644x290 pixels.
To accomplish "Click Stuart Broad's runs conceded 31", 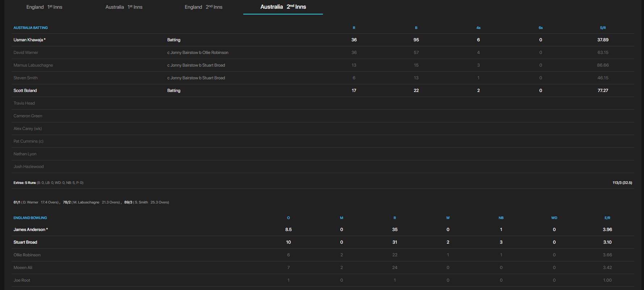I will (x=395, y=242).
